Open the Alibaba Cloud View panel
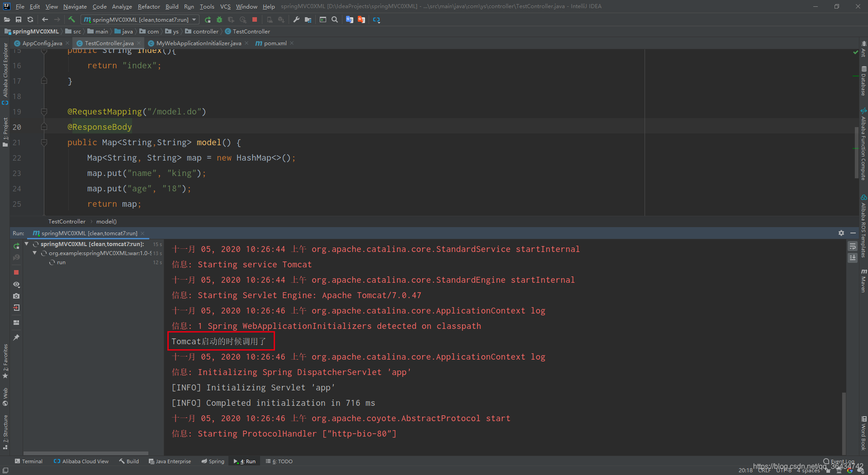868x475 pixels. tap(81, 461)
